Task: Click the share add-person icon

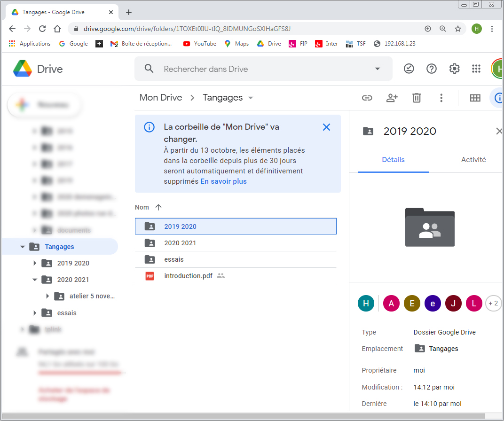Action: pos(392,98)
